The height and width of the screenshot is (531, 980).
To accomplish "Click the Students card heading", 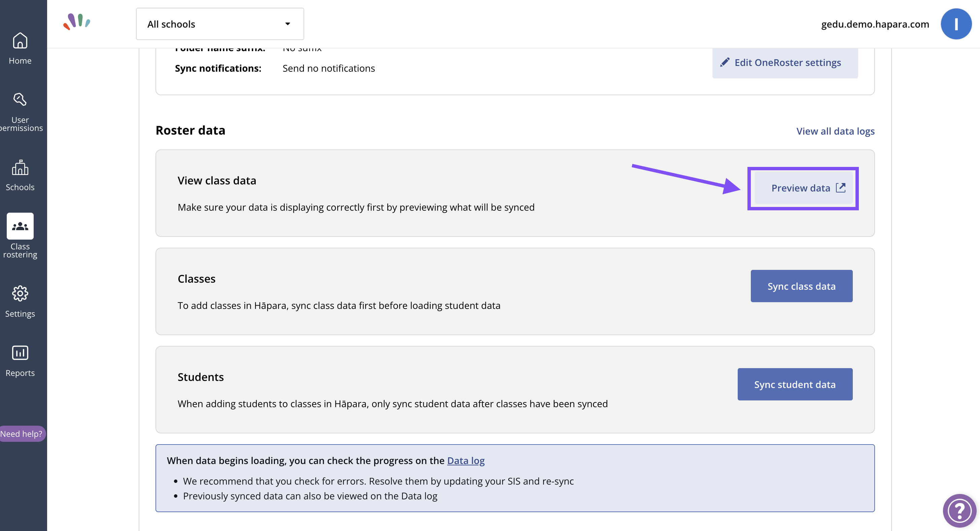I will [201, 377].
